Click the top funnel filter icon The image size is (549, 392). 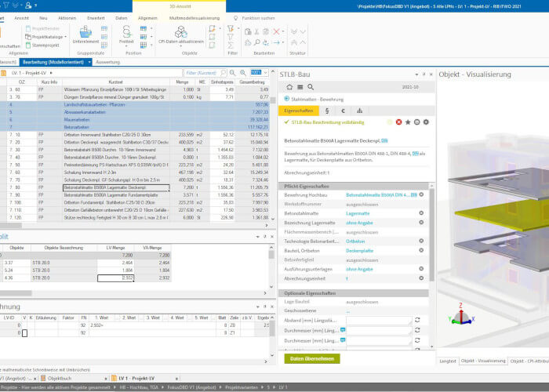click(x=230, y=28)
